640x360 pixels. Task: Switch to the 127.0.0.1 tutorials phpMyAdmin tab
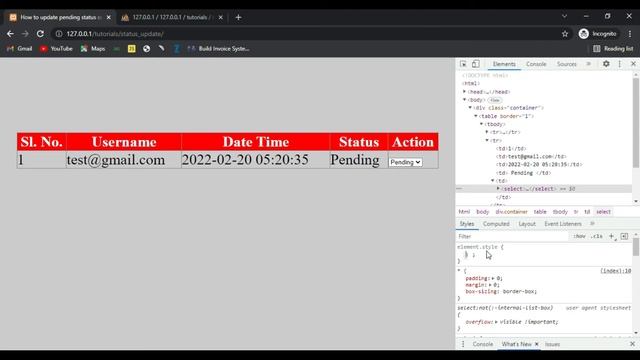171,18
